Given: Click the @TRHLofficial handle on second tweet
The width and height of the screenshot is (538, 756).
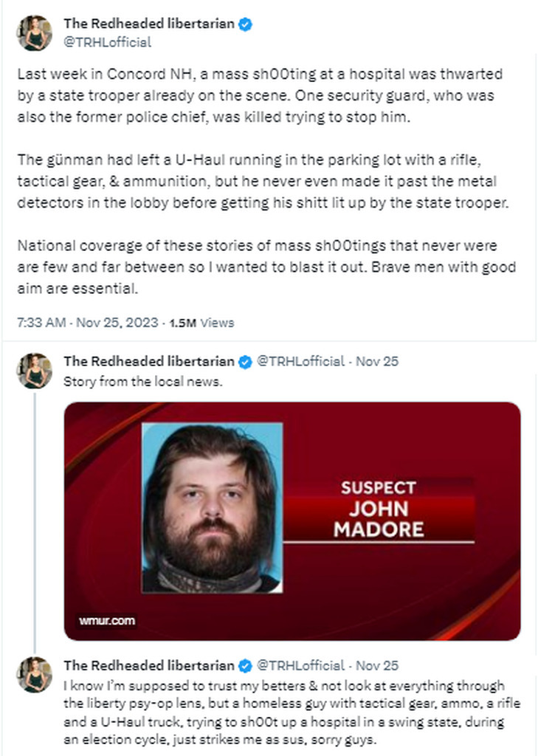Looking at the screenshot, I should tap(301, 361).
